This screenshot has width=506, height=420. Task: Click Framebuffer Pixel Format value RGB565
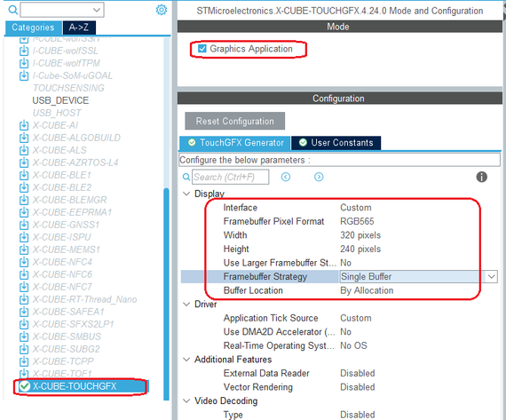357,221
